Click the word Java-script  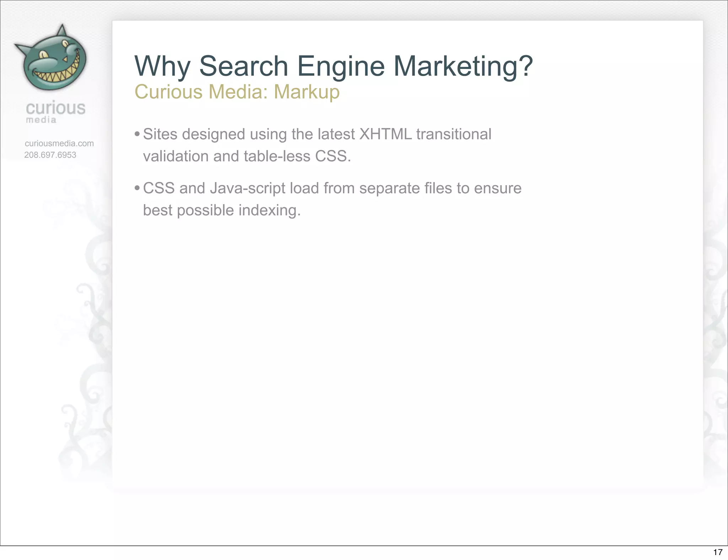247,188
